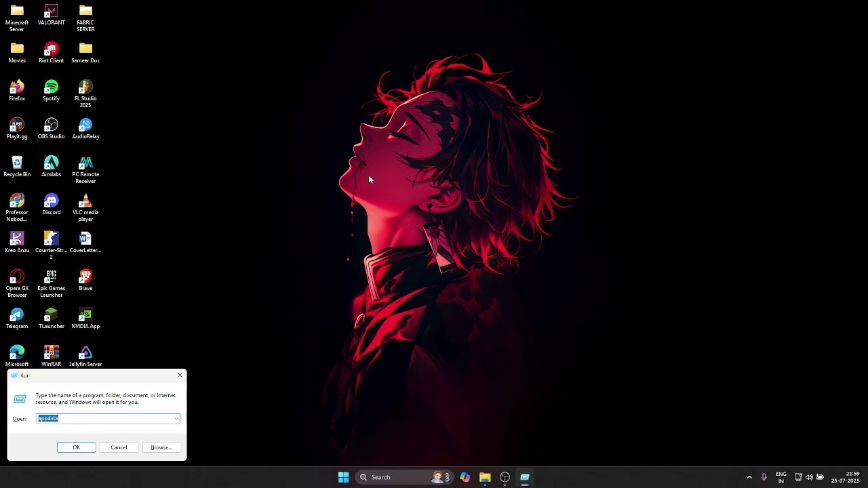Viewport: 868px width, 488px height.
Task: Select the OBS Studio icon
Action: tap(52, 128)
